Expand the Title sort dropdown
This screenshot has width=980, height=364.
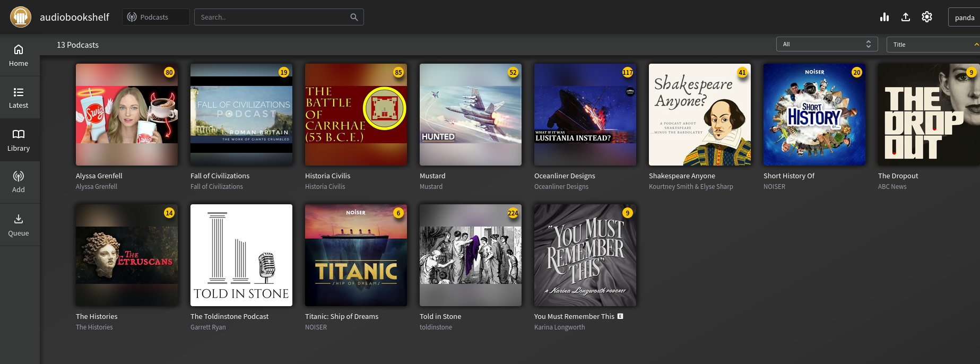point(933,44)
